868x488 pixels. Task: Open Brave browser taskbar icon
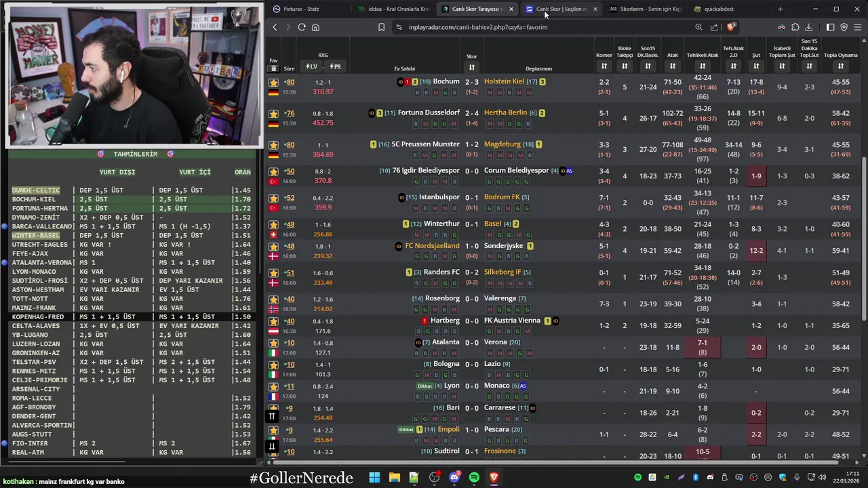click(494, 477)
